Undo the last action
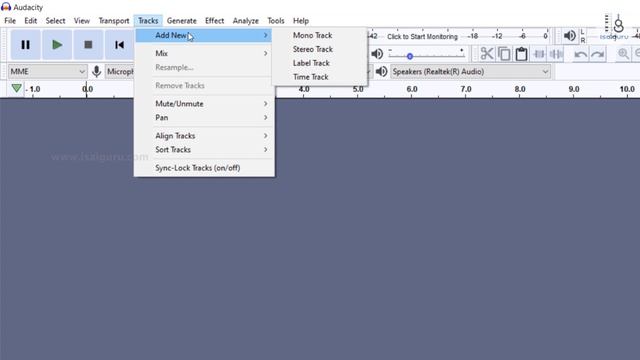 580,54
